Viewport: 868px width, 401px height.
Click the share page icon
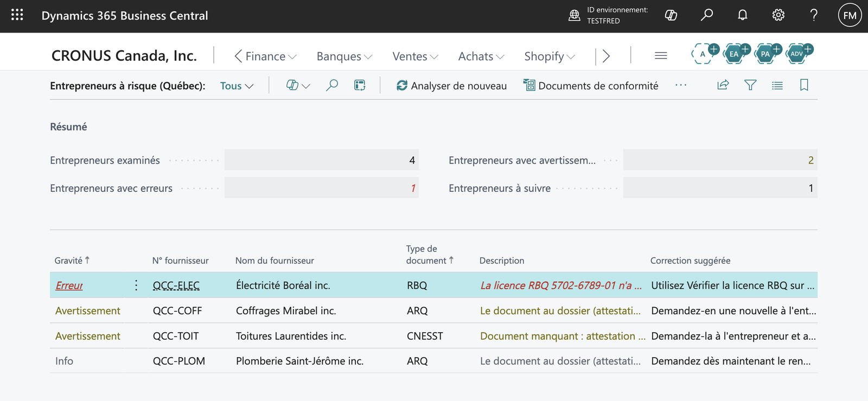(x=723, y=85)
